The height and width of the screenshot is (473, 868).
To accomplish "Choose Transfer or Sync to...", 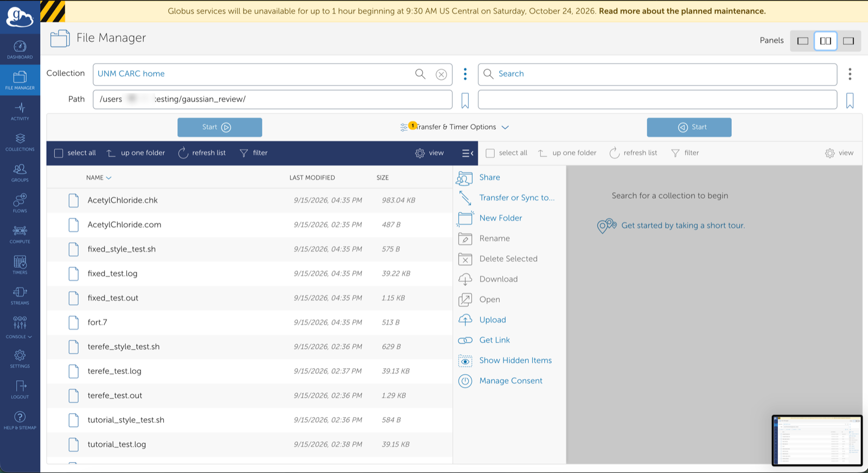I will point(506,198).
